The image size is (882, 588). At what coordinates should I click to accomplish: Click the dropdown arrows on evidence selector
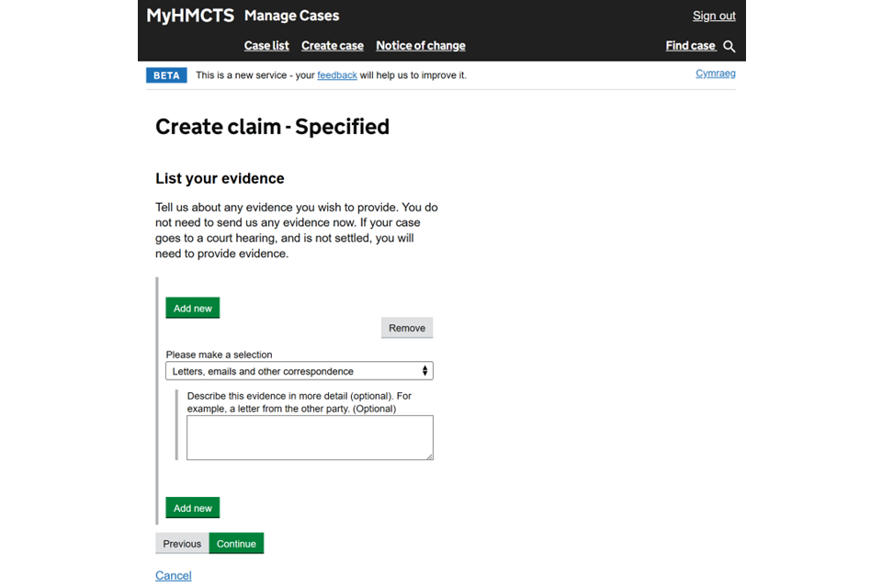point(424,371)
